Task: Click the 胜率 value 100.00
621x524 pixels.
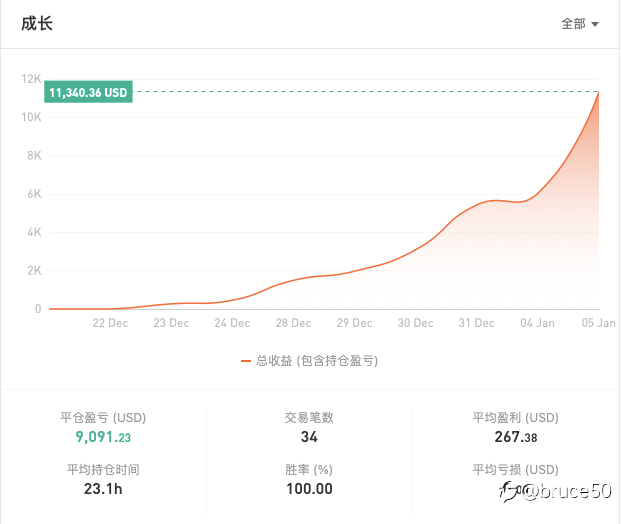Action: coord(309,489)
